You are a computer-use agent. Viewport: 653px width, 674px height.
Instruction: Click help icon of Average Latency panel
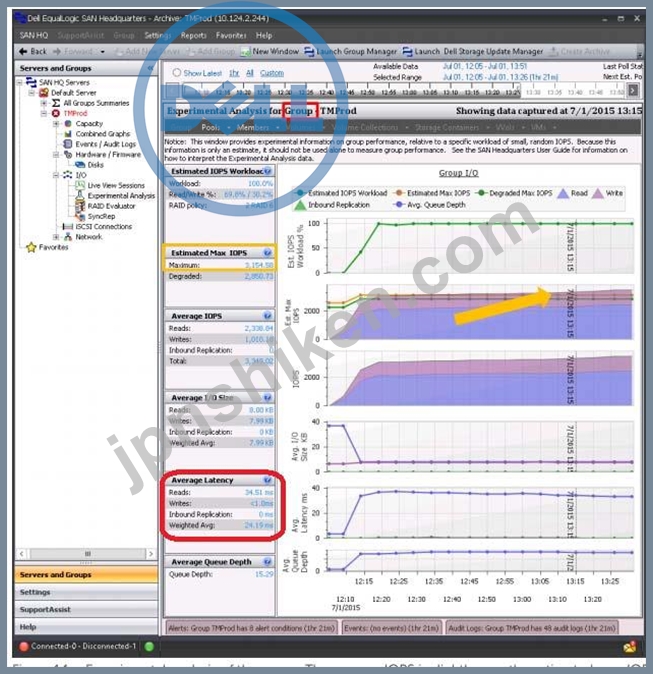point(267,480)
